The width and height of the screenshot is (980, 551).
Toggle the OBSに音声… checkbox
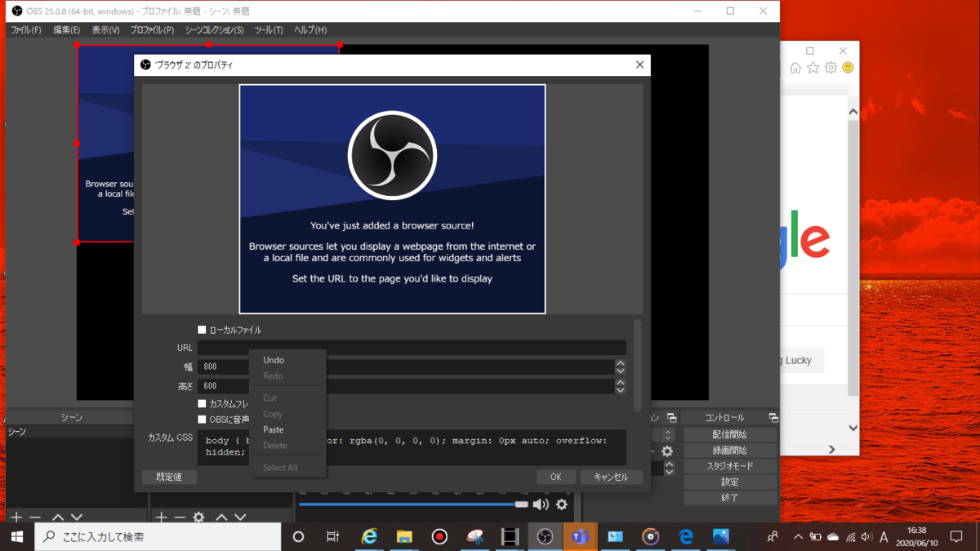coord(202,420)
